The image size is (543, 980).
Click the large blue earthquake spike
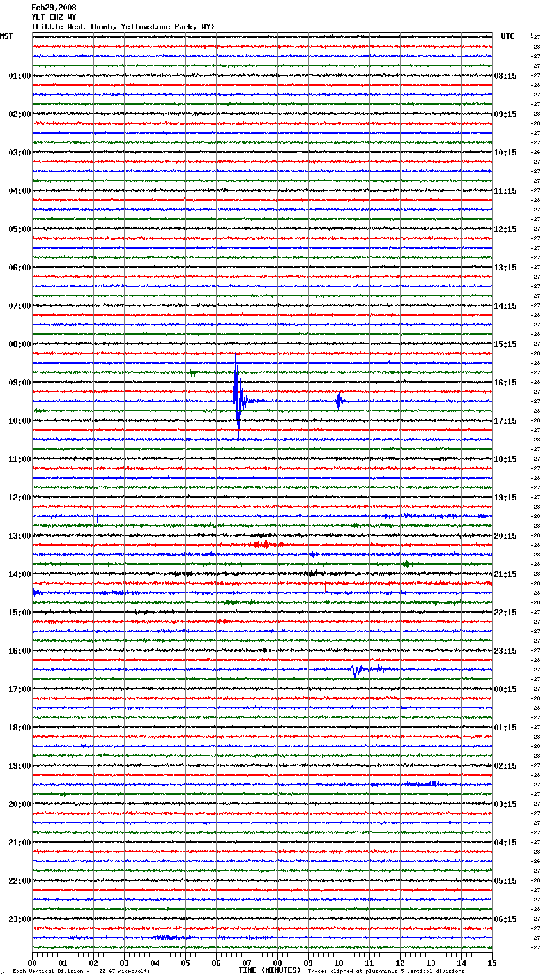[x=238, y=401]
